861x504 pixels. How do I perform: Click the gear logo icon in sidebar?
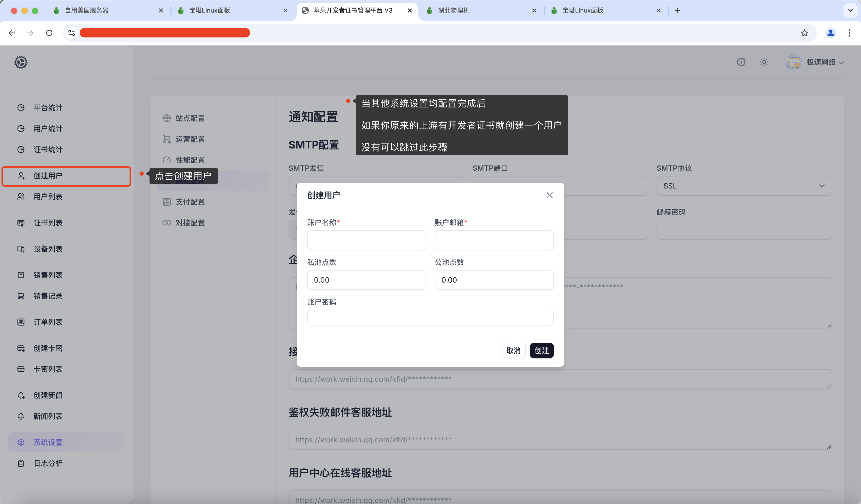(x=21, y=62)
